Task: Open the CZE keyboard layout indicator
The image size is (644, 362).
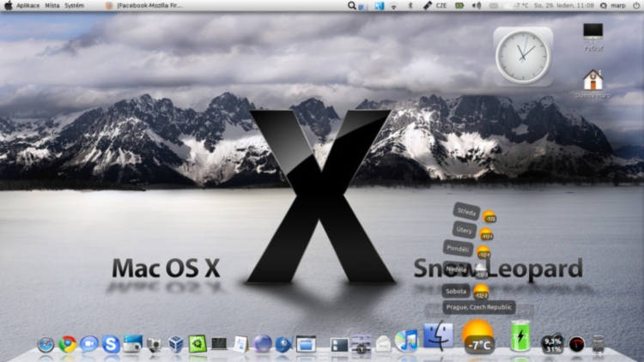Action: coord(441,6)
